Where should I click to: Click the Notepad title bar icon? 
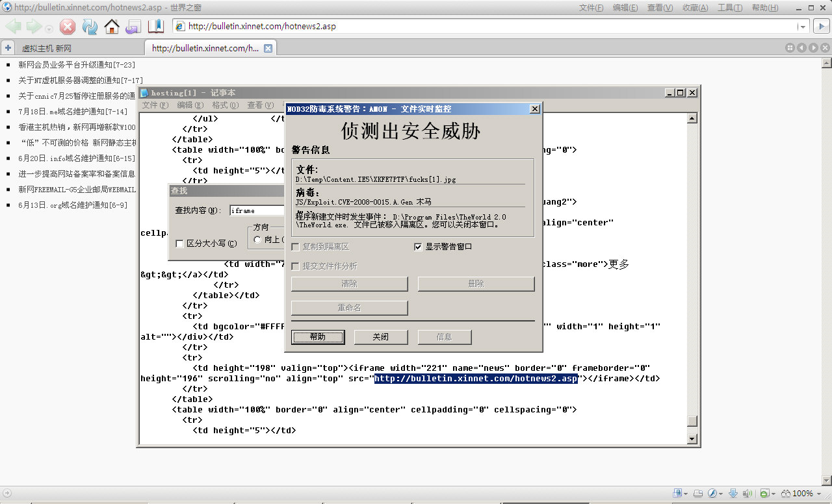[x=144, y=93]
